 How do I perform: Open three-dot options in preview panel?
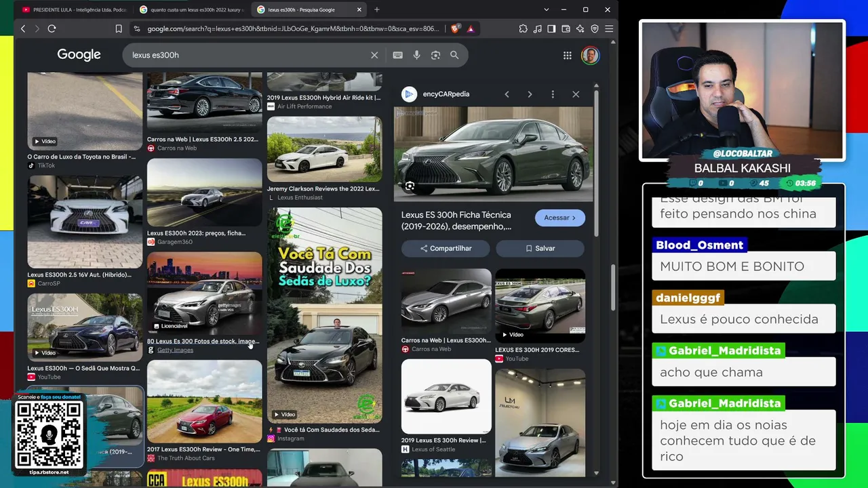pos(553,94)
